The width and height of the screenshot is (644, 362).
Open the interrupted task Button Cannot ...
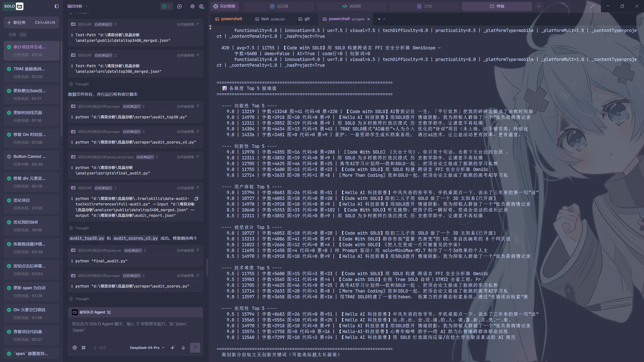pyautogui.click(x=32, y=160)
